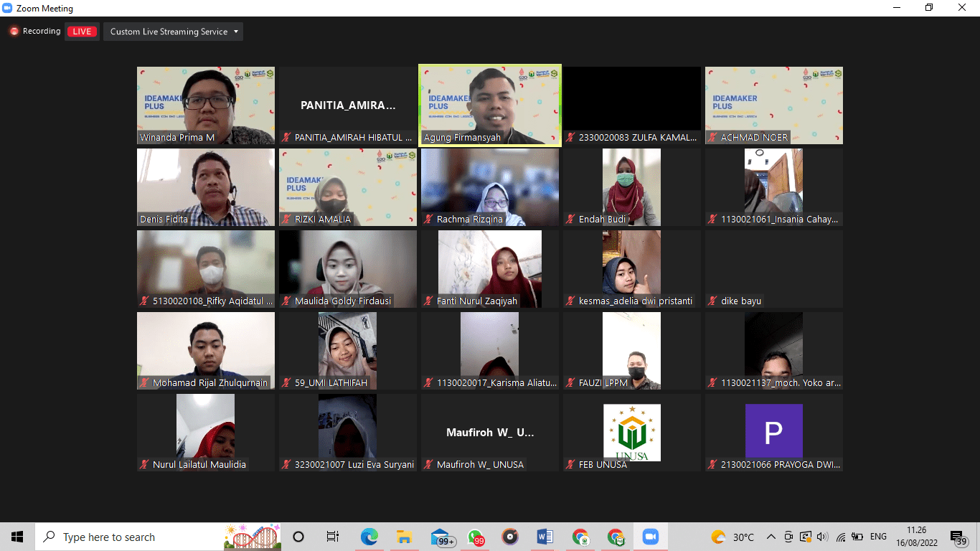Open the volume control in system tray
This screenshot has width=980, height=551.
tap(822, 537)
